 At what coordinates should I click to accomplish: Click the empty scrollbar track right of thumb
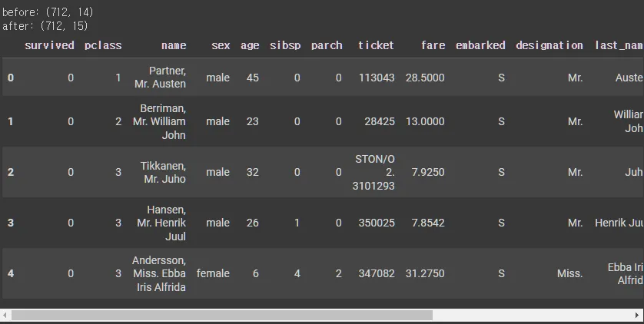coord(533,315)
